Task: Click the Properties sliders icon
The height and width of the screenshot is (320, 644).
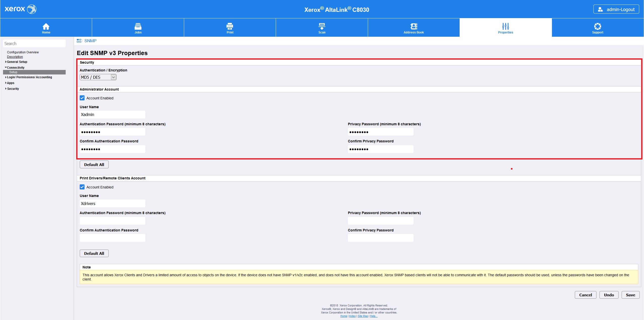Action: click(x=505, y=26)
